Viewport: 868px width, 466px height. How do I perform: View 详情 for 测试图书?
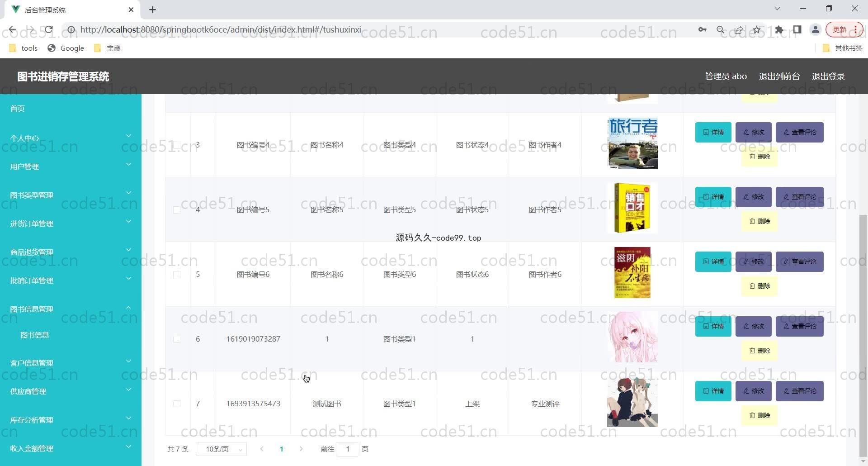point(713,391)
